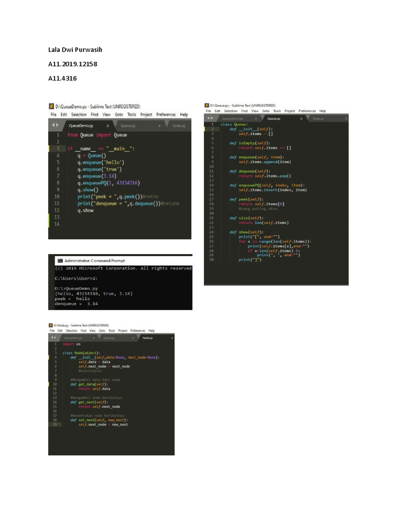
Task: Open View menu in QueueDemo.py window
Action: pos(107,115)
